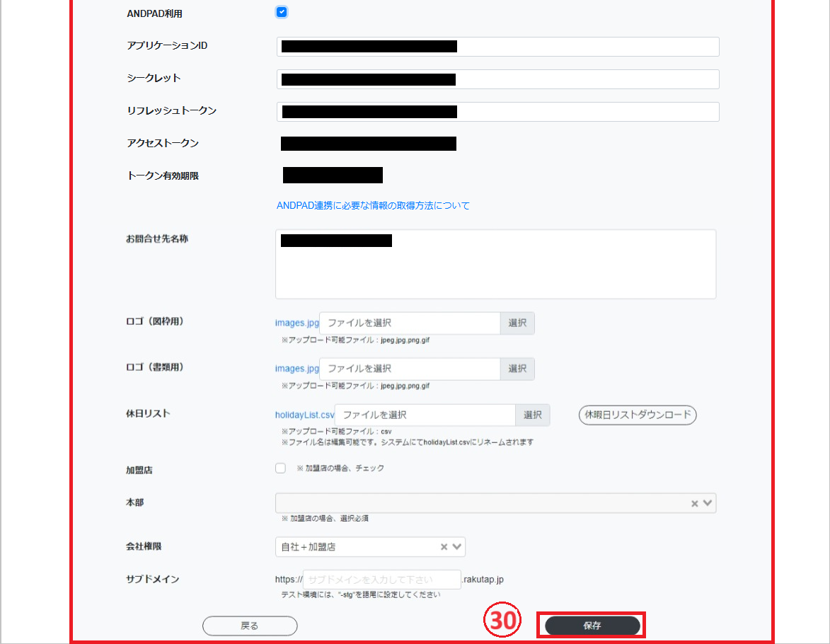830x644 pixels.
Task: Click the お問合せ先名称 text area
Action: (495, 264)
